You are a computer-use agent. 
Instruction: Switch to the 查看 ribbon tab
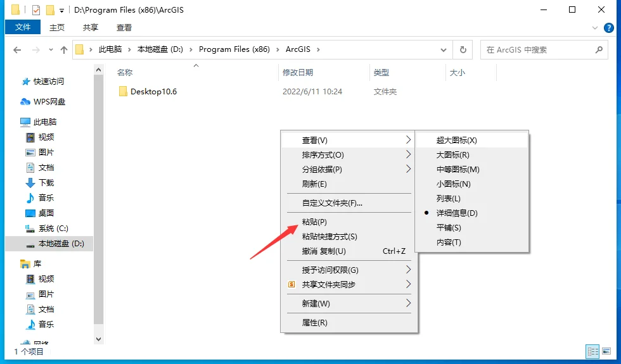124,27
